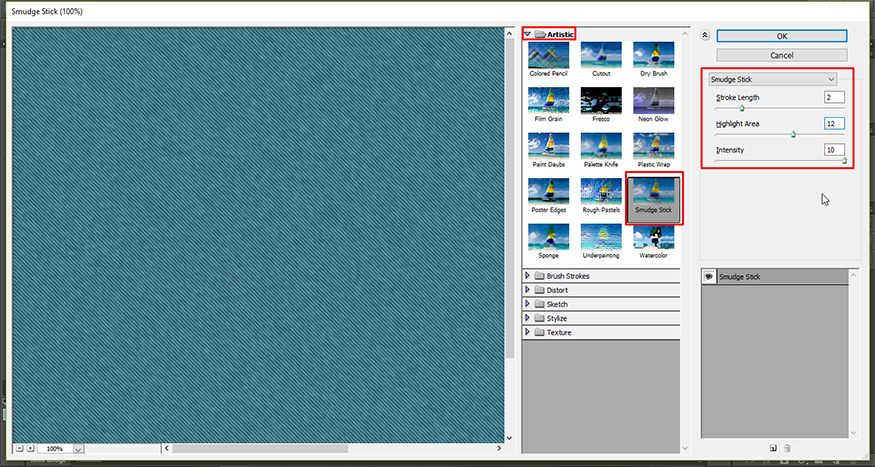Click the Cancel button
This screenshot has width=875, height=467.
782,55
